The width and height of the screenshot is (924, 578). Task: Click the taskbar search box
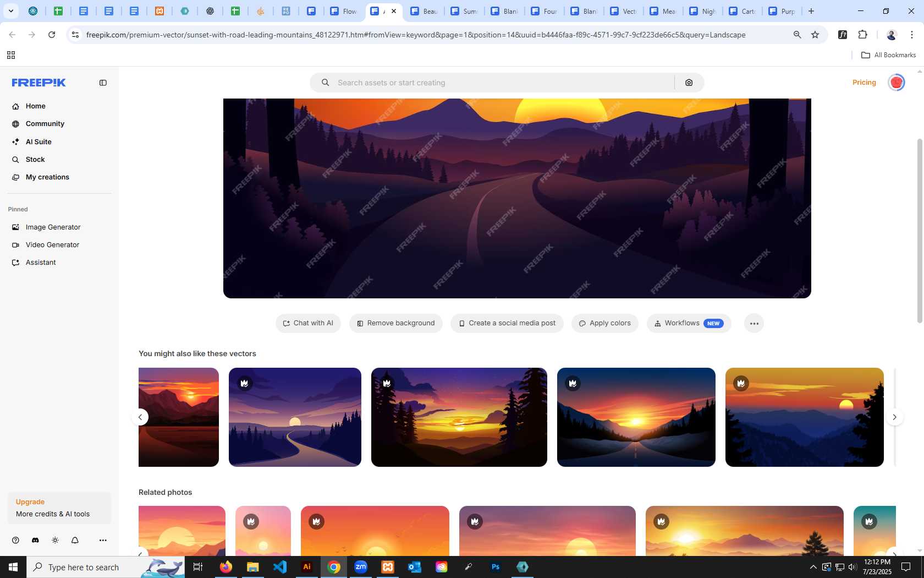[x=106, y=567]
